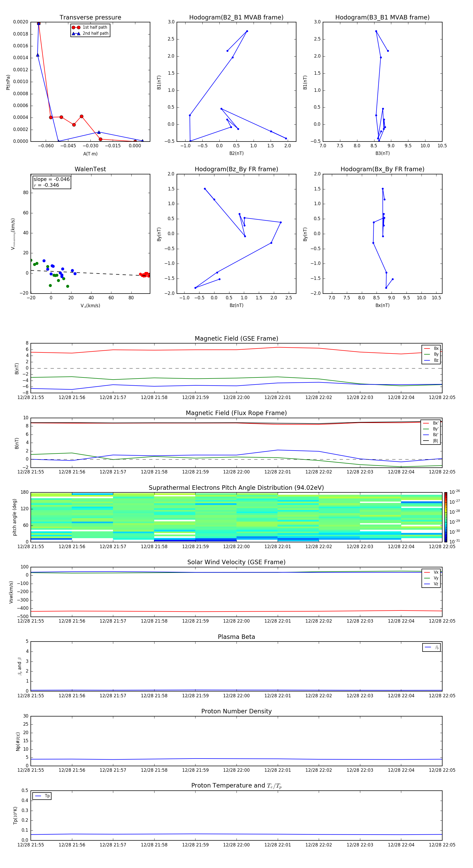Click the "Proton Temperature and Te/Tp" title
This screenshot has height=868, width=473.
click(x=236, y=786)
